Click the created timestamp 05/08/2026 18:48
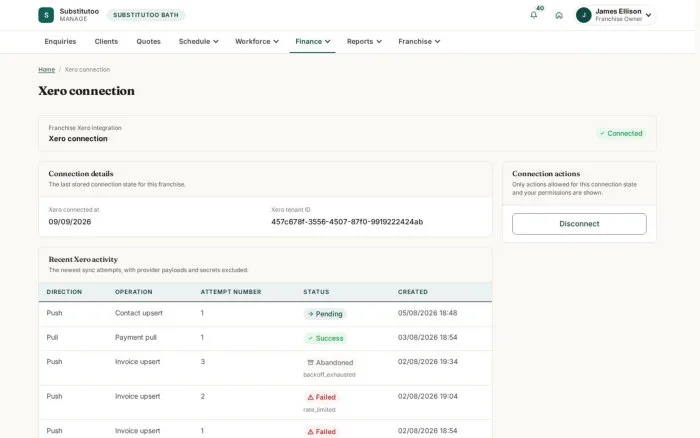This screenshot has height=438, width=700. tap(427, 313)
